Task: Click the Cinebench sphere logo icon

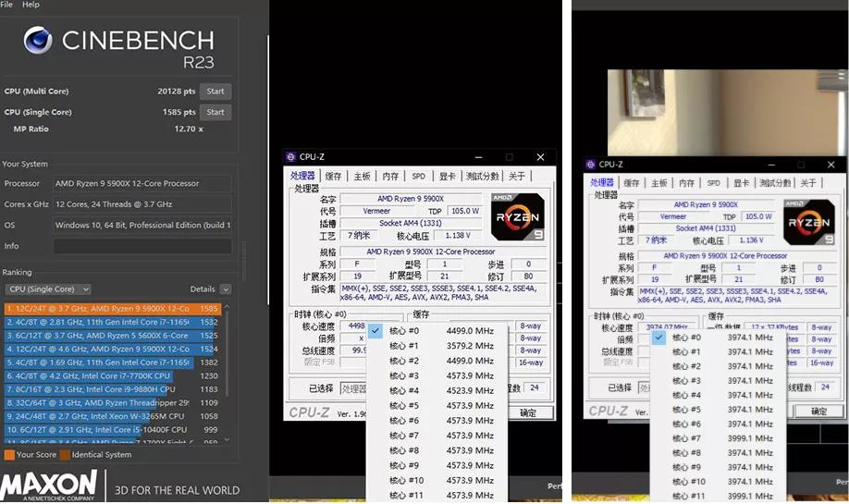Action: coord(38,41)
